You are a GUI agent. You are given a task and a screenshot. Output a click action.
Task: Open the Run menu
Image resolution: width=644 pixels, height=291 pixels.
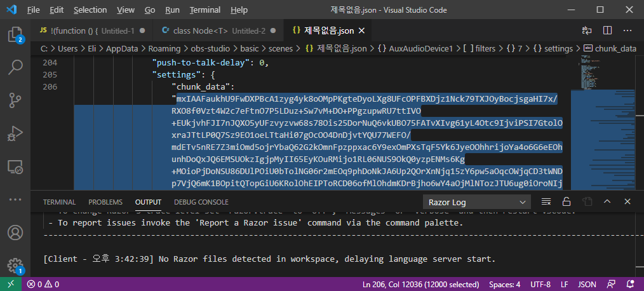(172, 10)
